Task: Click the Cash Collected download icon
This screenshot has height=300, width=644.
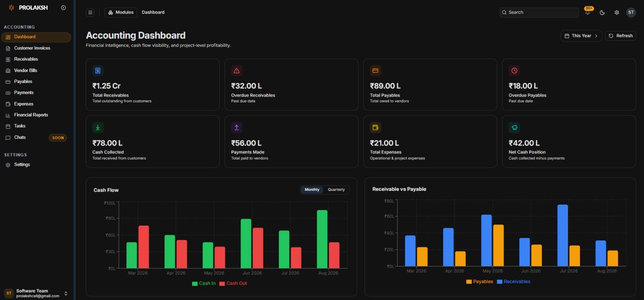Action: [x=98, y=127]
